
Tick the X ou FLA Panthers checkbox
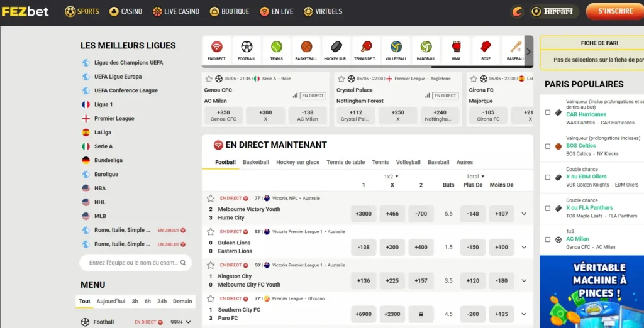click(x=548, y=208)
